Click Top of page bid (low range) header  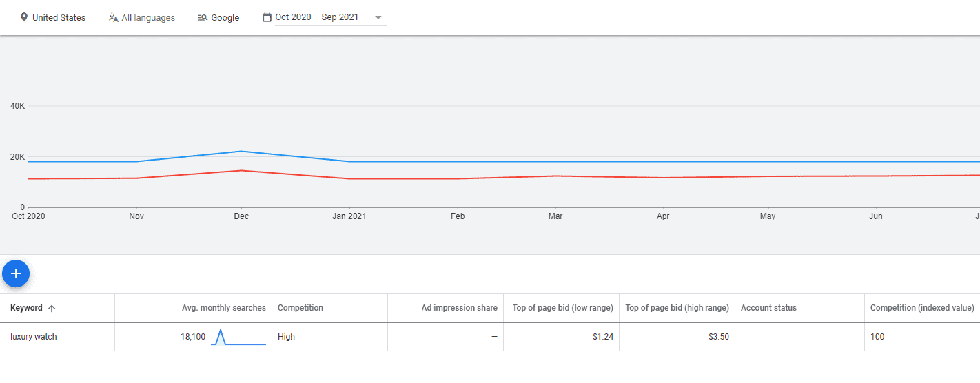pos(562,308)
